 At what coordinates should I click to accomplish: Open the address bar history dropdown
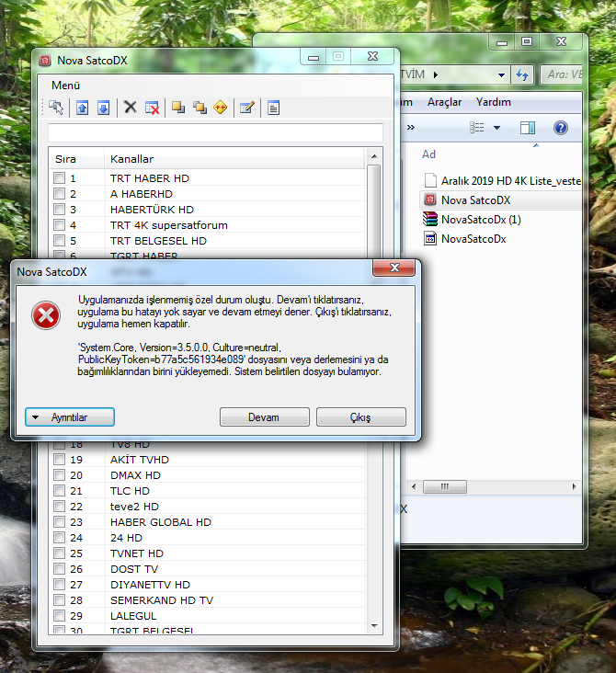pos(501,74)
